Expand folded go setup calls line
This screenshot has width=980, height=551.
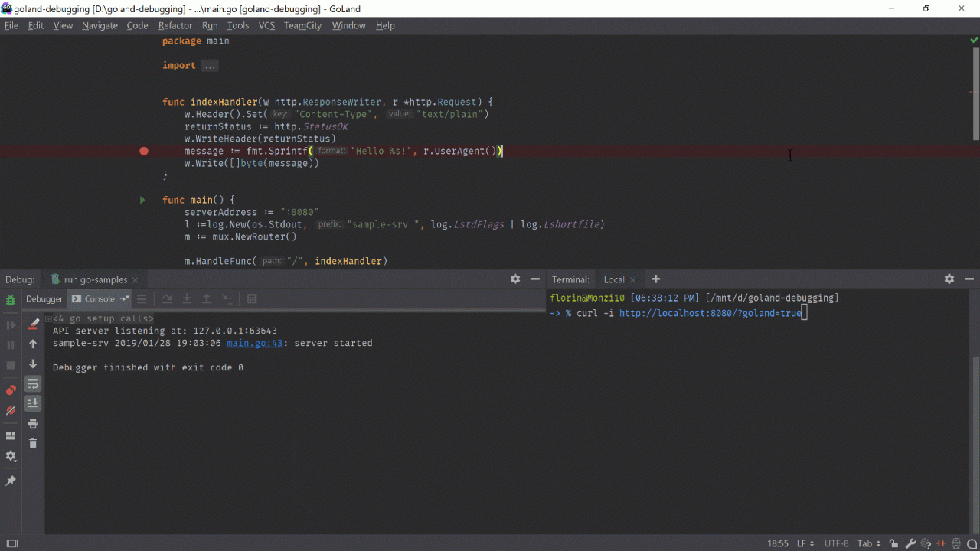point(48,318)
